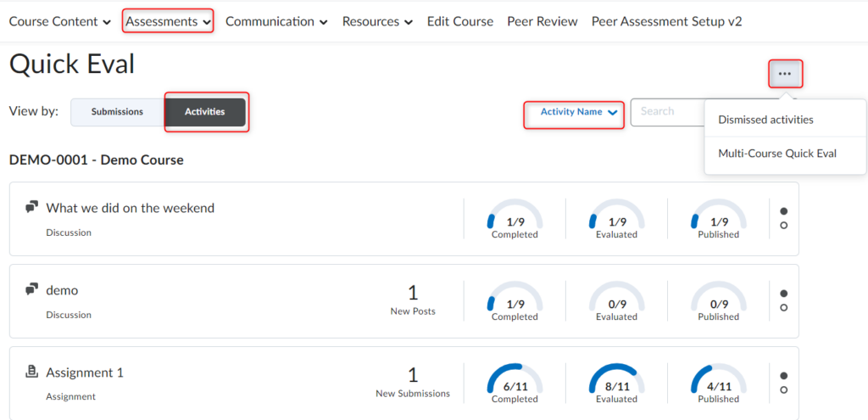This screenshot has width=868, height=420.
Task: Open the Peer Review link
Action: (542, 21)
